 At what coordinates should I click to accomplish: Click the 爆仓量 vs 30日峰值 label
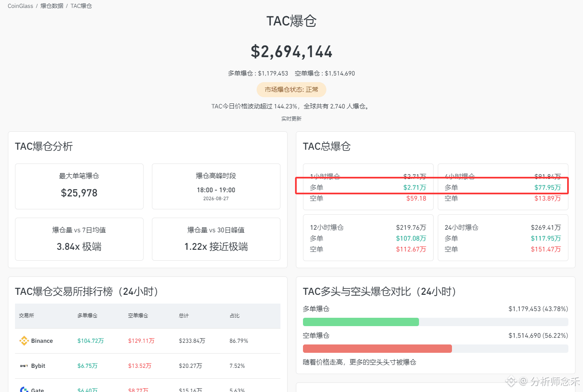(216, 230)
